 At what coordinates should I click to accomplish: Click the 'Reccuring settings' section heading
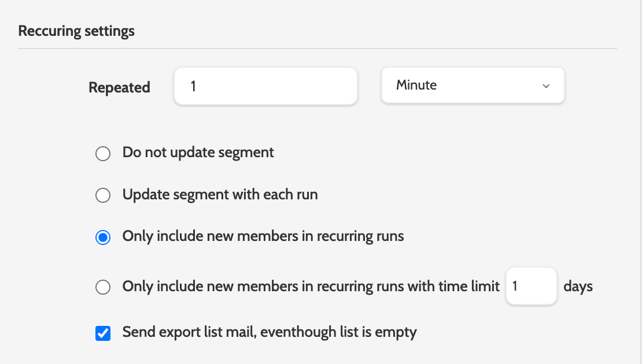tap(76, 31)
